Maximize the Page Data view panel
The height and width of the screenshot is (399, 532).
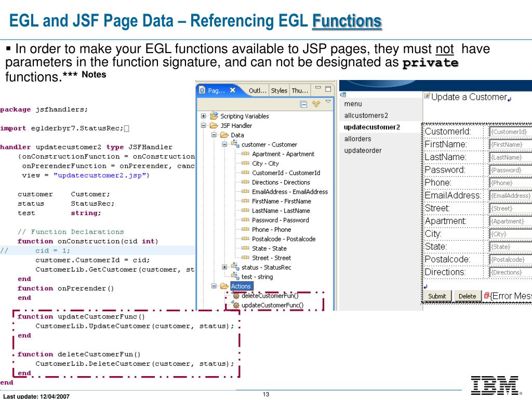[328, 89]
